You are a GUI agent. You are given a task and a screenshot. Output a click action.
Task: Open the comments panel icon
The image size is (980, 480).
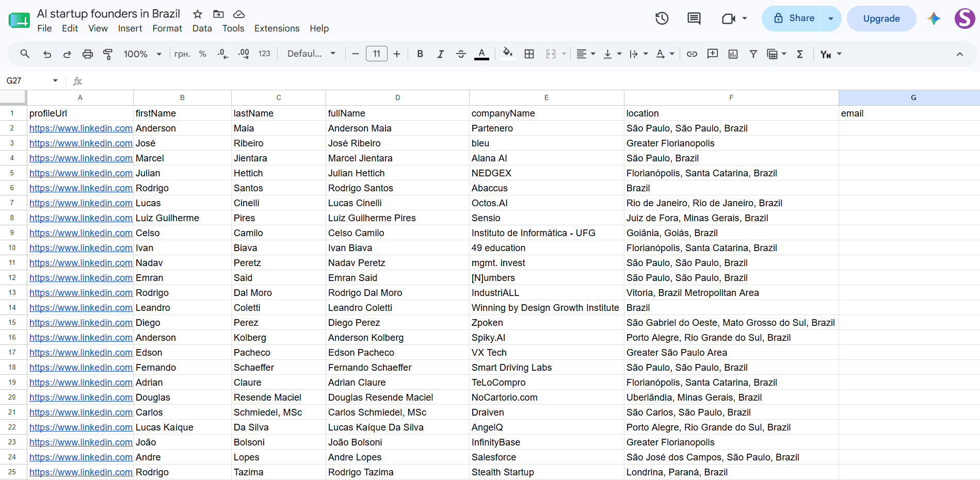(694, 19)
